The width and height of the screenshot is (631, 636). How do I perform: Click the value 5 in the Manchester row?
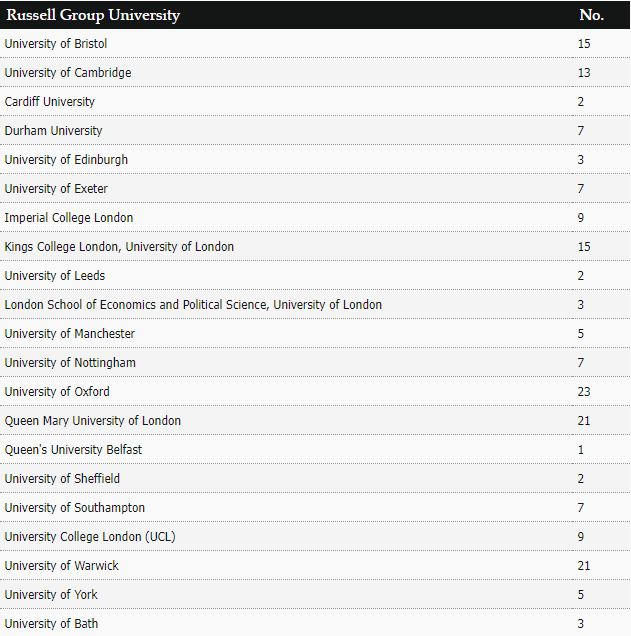point(581,334)
